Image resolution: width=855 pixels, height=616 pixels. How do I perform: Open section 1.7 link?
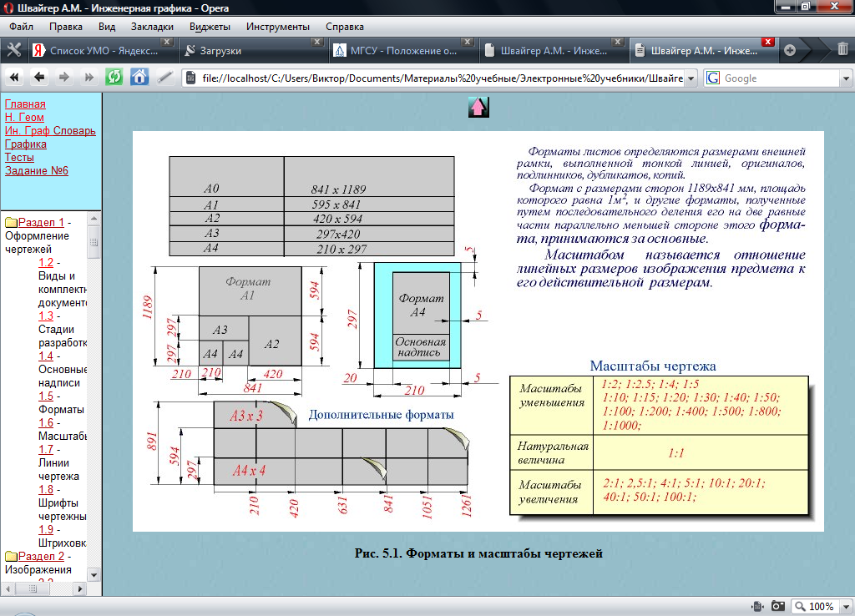coord(46,450)
